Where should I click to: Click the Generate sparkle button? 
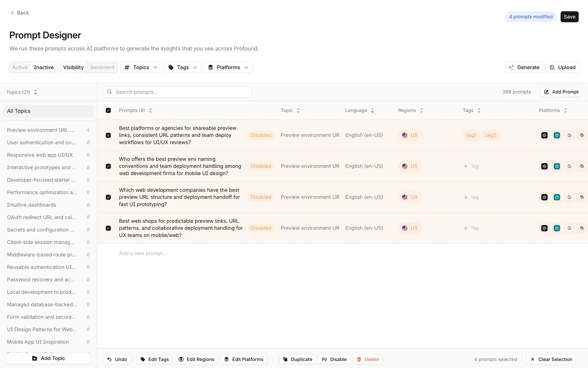tap(524, 67)
